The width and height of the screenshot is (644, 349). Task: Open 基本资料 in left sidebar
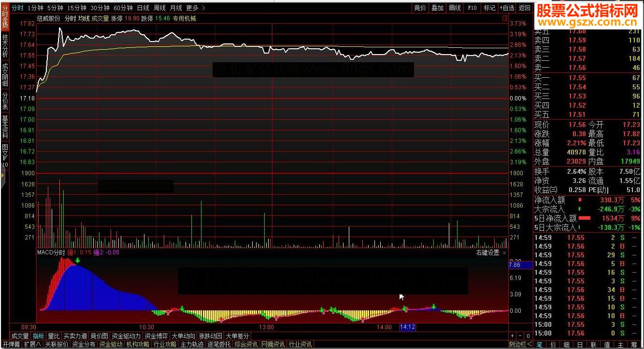(x=5, y=126)
